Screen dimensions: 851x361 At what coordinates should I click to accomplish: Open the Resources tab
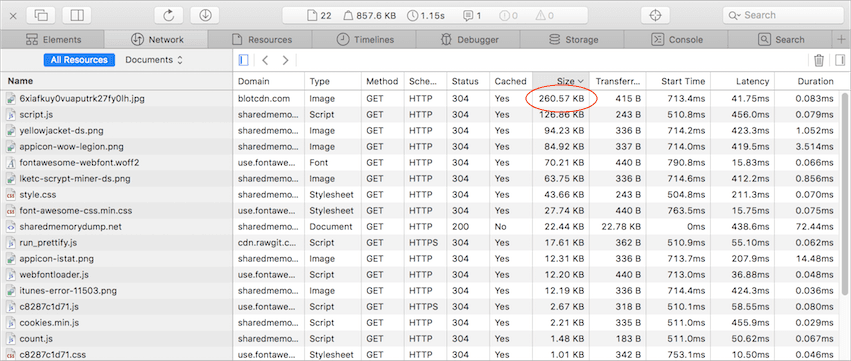261,40
